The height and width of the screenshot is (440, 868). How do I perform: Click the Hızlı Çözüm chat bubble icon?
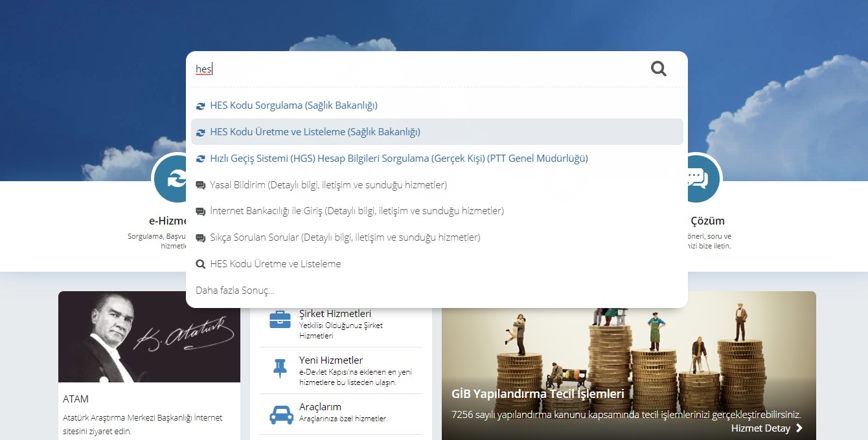[x=698, y=177]
